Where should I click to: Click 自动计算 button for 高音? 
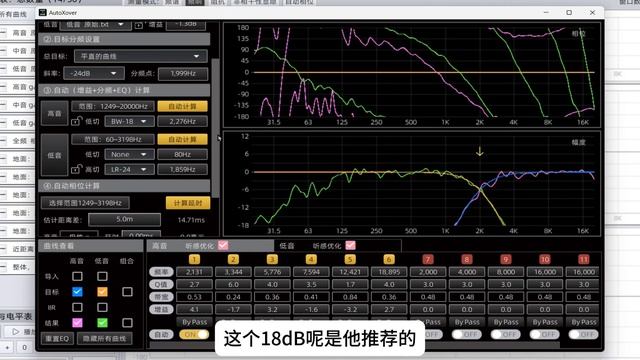tap(182, 106)
